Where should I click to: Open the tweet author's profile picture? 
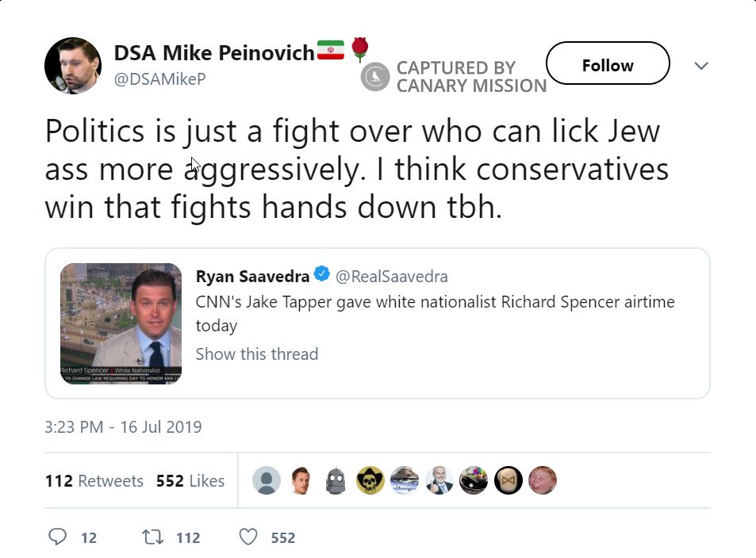(73, 66)
